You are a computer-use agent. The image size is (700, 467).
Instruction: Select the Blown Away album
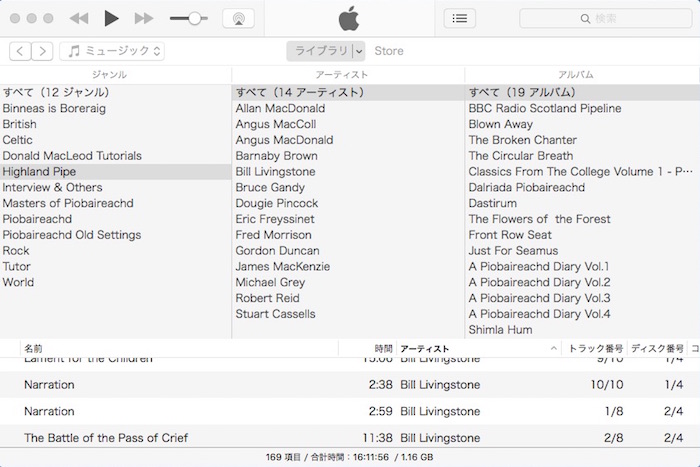(x=501, y=124)
